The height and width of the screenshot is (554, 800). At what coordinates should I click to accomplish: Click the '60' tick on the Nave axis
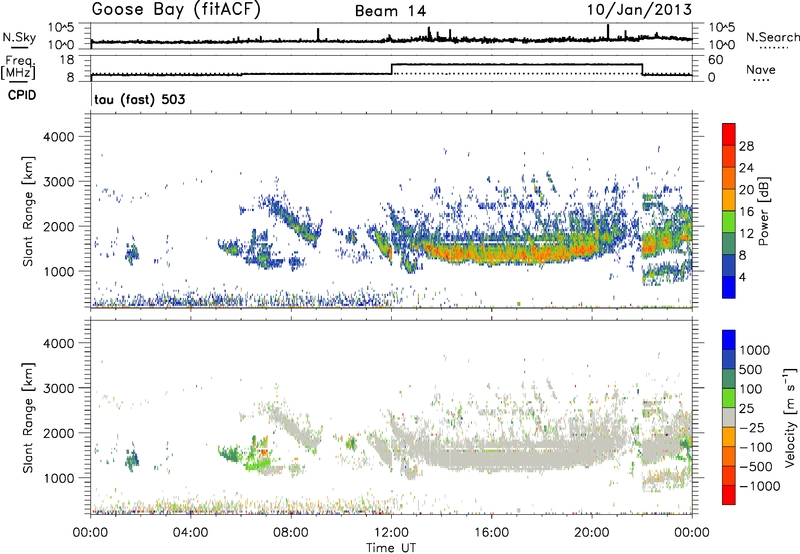click(x=715, y=60)
